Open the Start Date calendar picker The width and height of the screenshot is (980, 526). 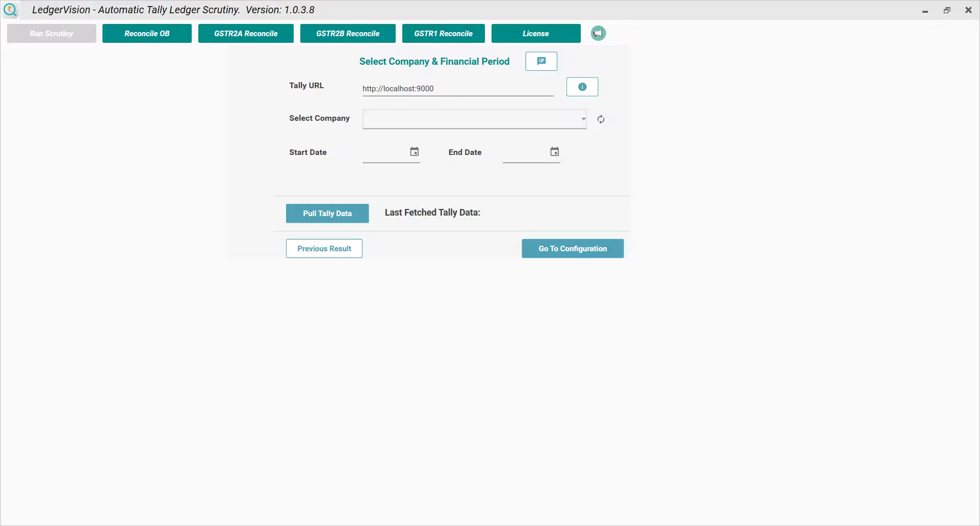[415, 151]
